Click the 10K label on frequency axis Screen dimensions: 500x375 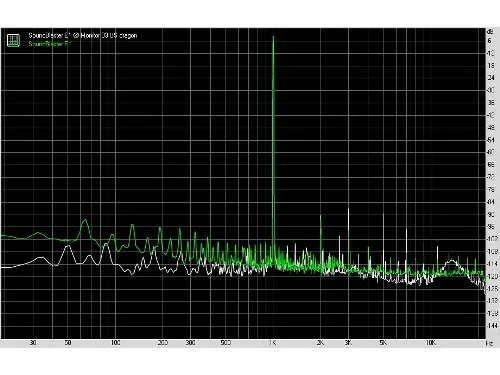click(x=431, y=343)
